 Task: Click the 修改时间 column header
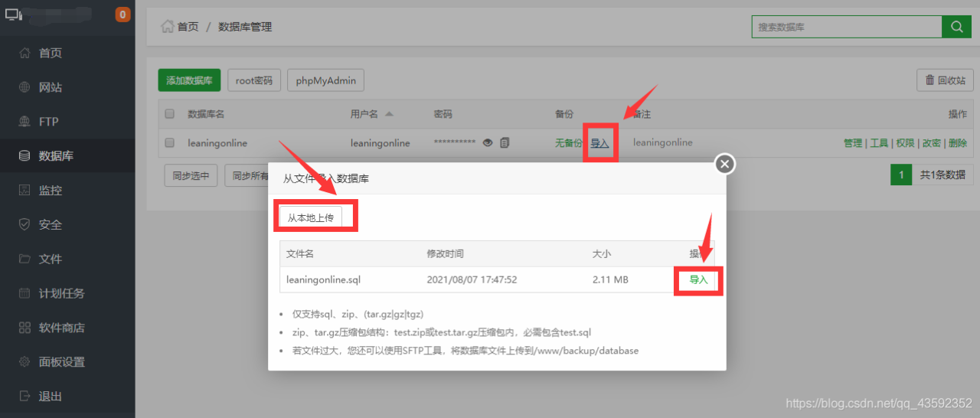[445, 253]
